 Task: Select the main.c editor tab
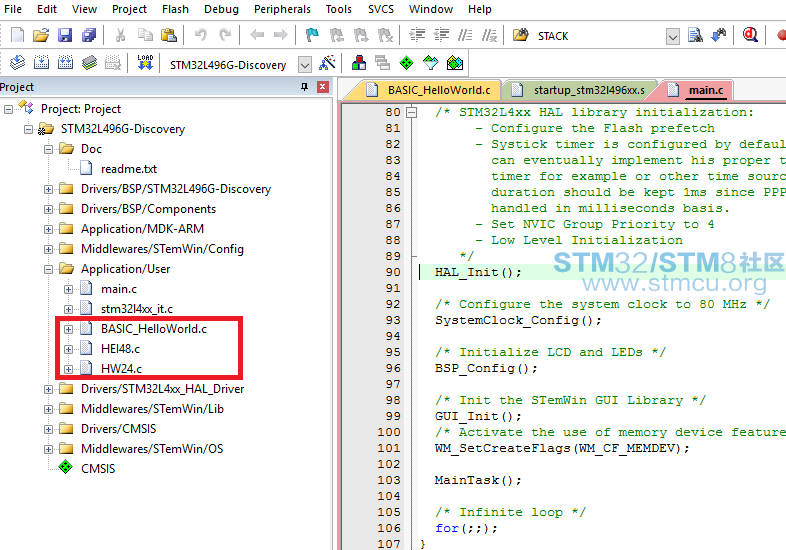[697, 90]
